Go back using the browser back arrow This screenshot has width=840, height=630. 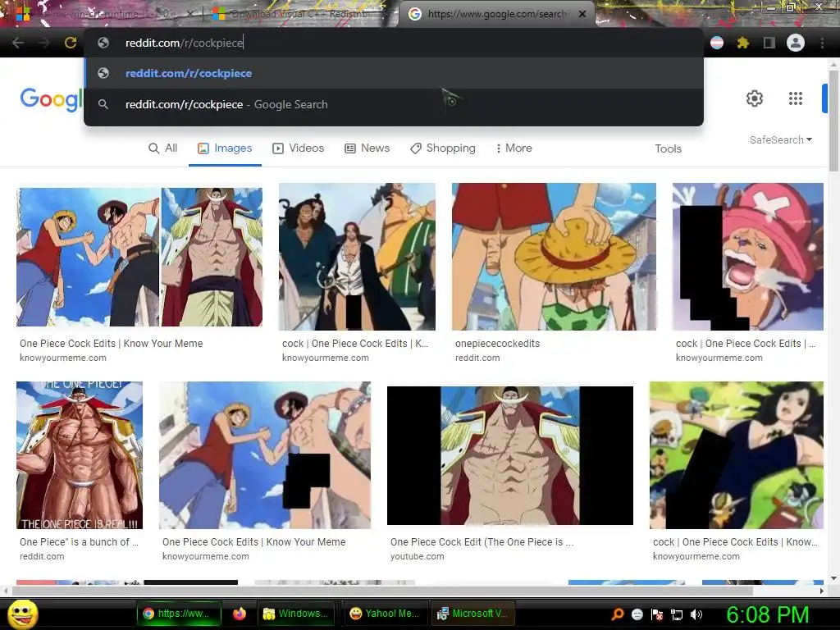click(18, 43)
